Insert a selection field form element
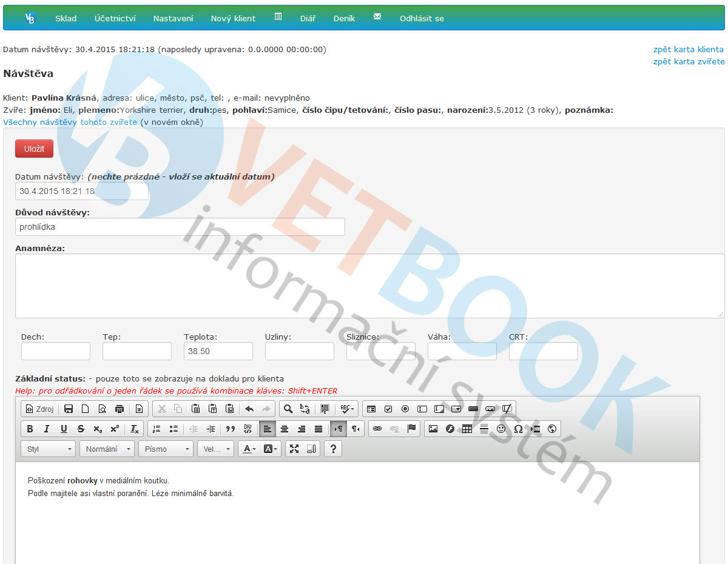728x564 pixels. [x=456, y=409]
